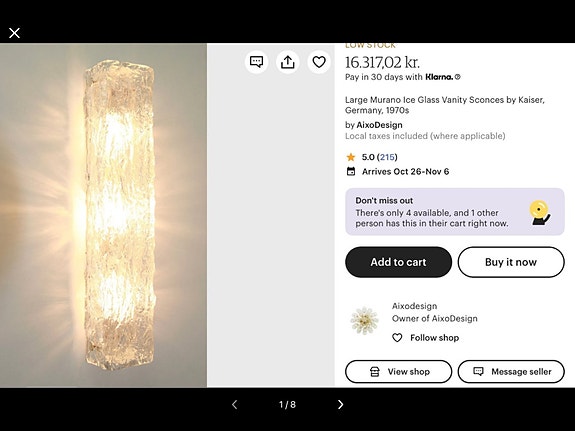Click the bell icon in notice banner

[x=540, y=213]
